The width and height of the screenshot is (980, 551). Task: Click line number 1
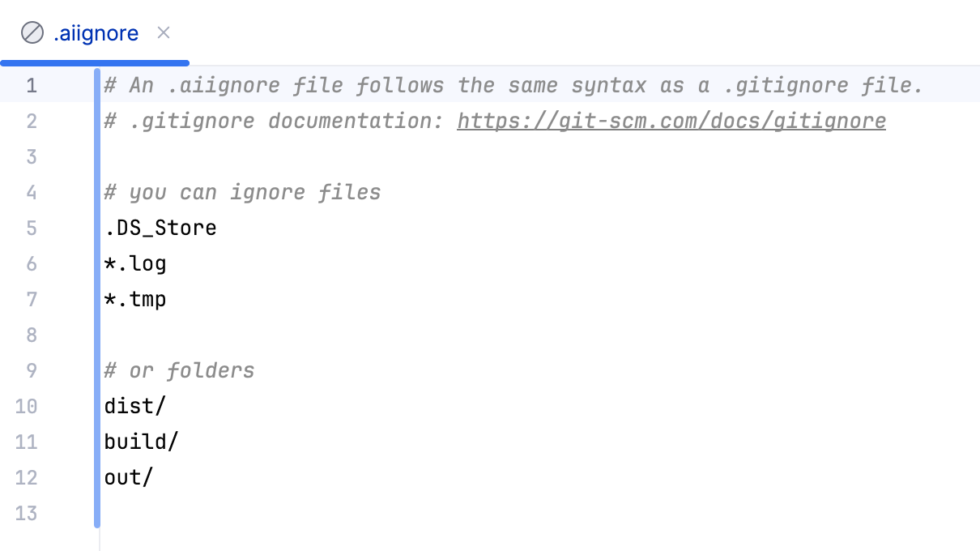(x=32, y=85)
